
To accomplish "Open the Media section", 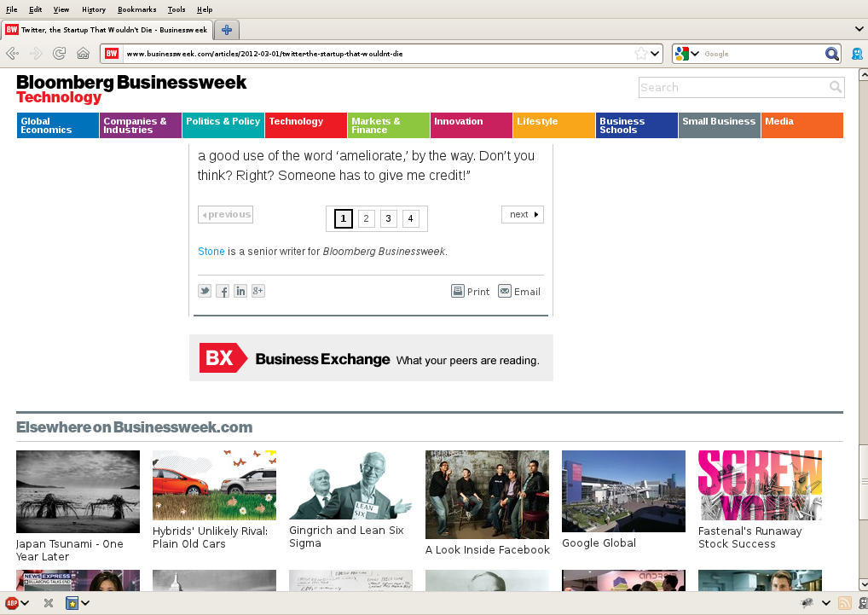I will [x=802, y=125].
